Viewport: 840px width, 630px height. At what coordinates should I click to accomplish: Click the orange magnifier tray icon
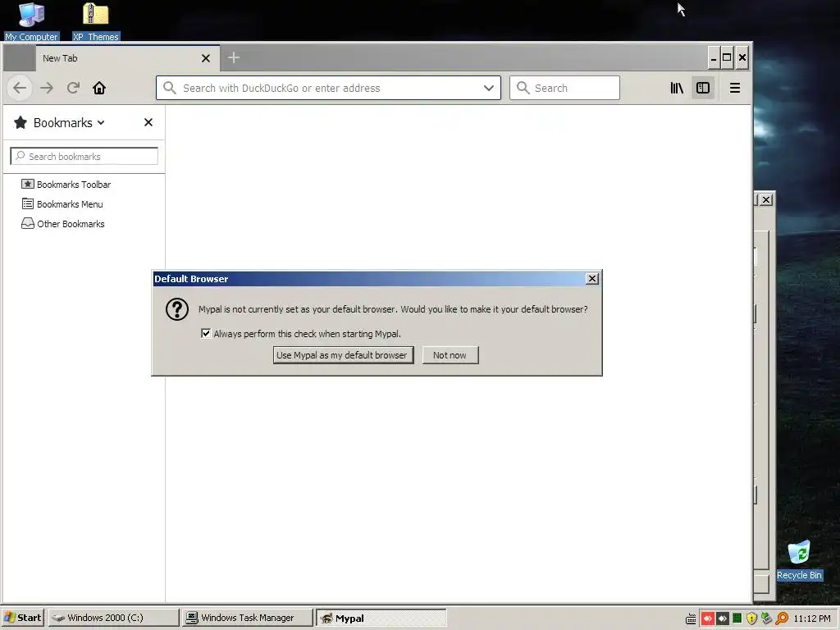(782, 619)
